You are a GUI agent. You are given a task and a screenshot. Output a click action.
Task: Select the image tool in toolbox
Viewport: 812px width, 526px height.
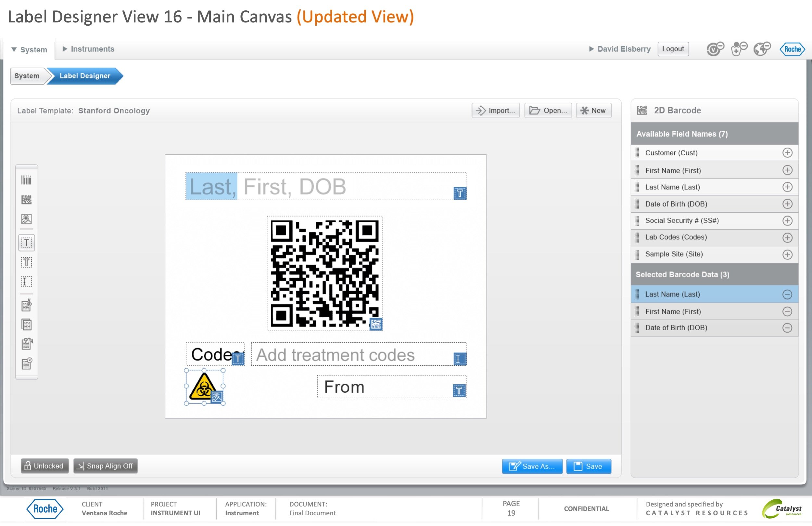(x=26, y=219)
